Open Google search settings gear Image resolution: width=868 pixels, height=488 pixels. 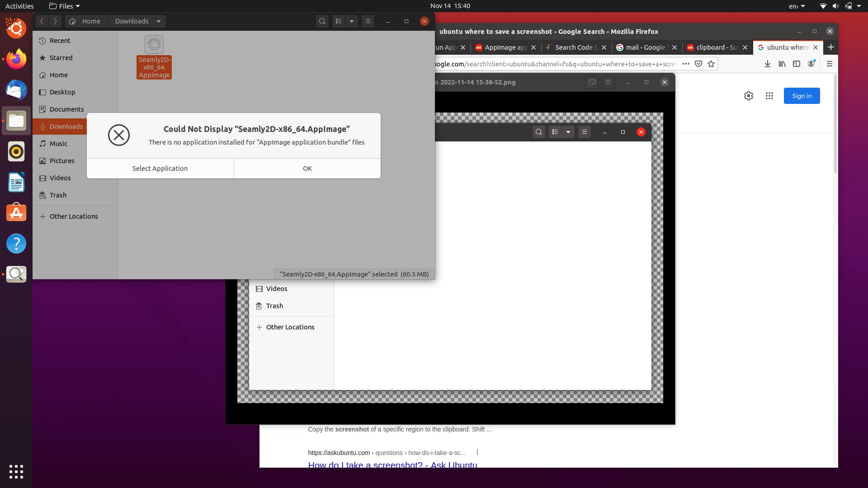(x=749, y=96)
